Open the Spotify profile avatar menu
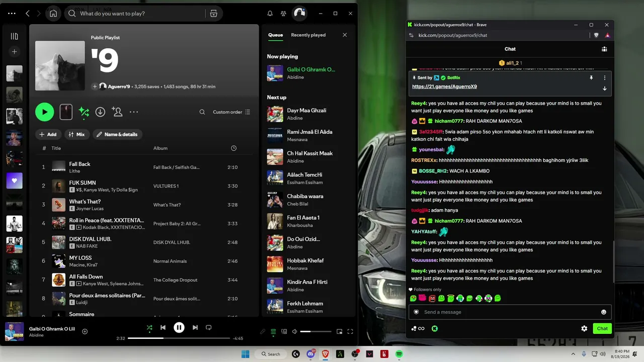 299,14
